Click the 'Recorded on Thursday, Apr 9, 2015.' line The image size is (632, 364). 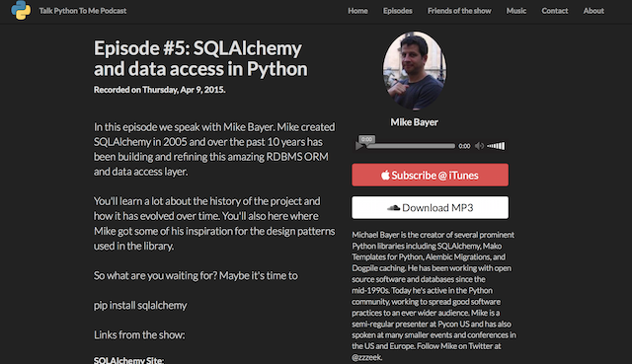click(x=160, y=90)
